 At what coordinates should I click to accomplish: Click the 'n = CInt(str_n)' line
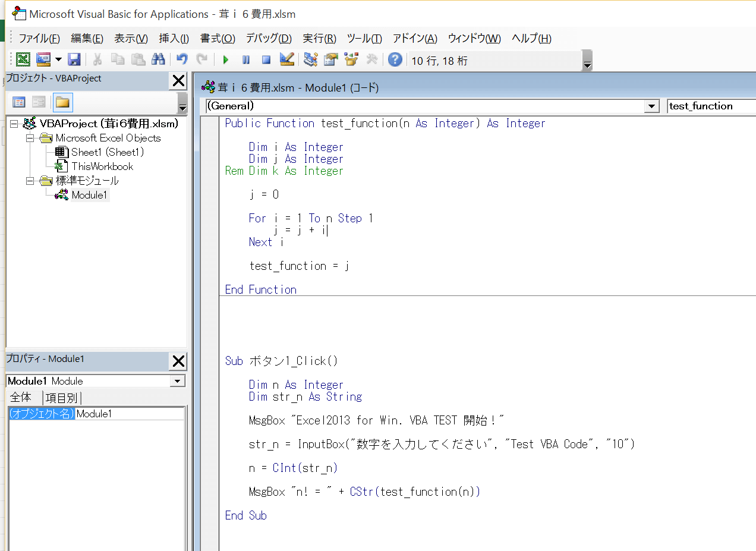293,468
